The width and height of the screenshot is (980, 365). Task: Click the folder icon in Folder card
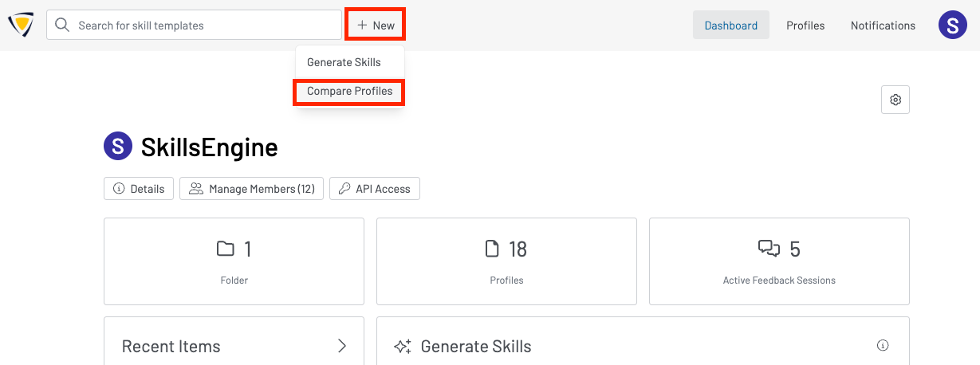(226, 249)
